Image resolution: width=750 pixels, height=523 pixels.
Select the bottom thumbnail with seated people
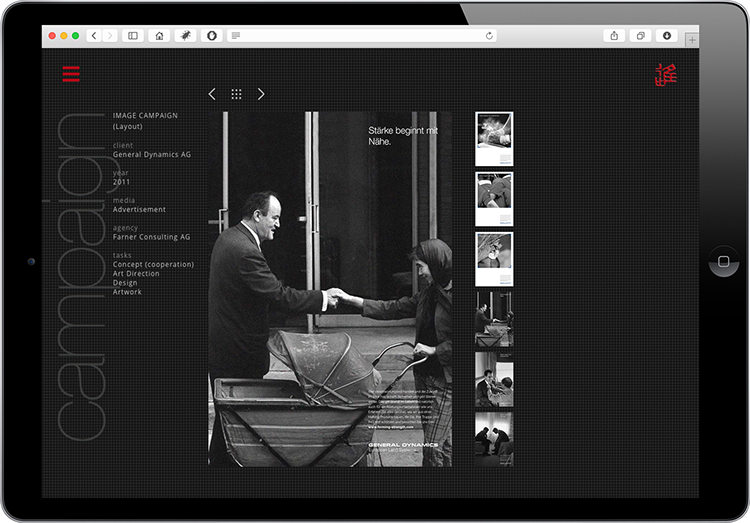pos(494,439)
